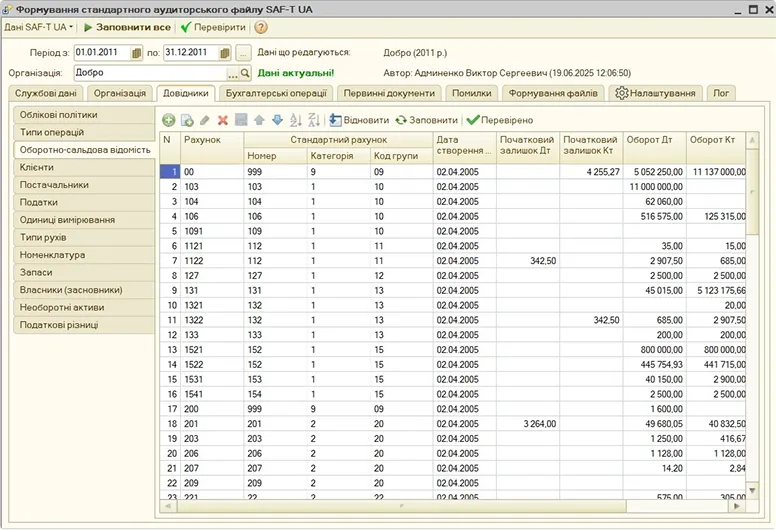Switch to Службові дані tab
776x530 pixels.
pyautogui.click(x=46, y=93)
